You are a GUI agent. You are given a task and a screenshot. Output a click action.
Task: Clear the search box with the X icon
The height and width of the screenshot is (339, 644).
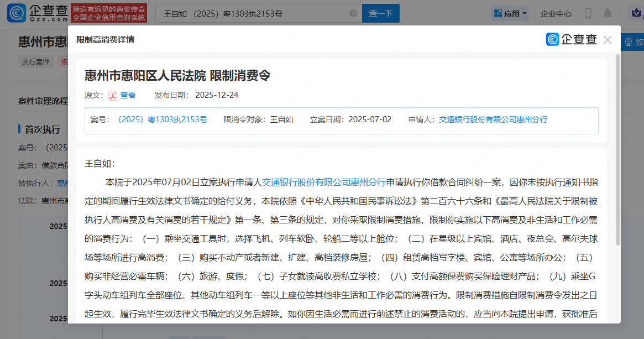click(353, 14)
